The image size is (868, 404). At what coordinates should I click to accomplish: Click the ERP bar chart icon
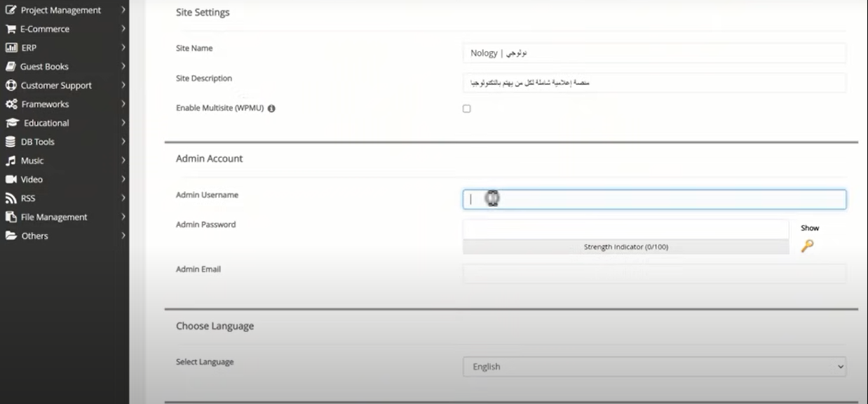tap(11, 48)
